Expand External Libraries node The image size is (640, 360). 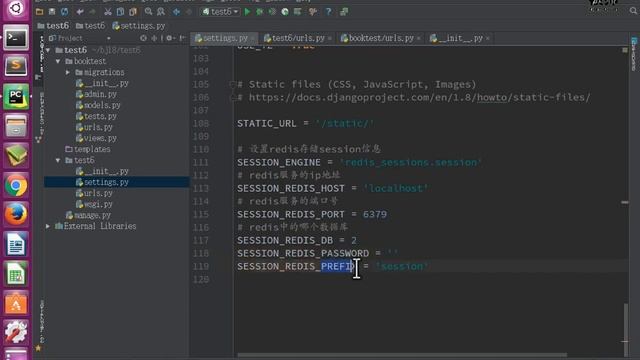(48, 226)
